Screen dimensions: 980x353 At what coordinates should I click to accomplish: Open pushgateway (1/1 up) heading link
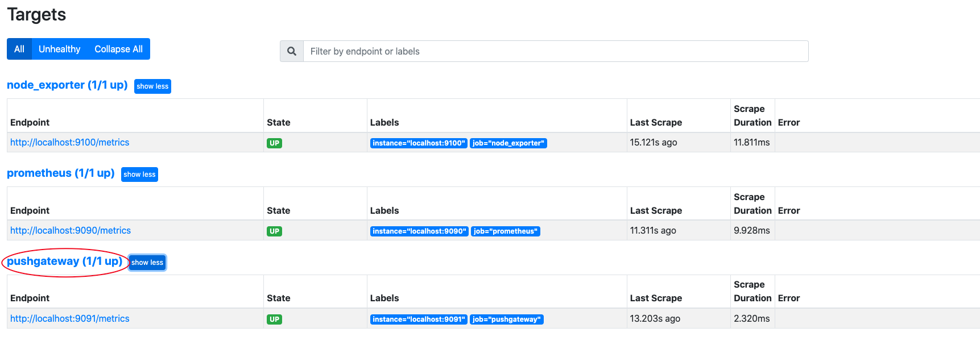pyautogui.click(x=64, y=261)
